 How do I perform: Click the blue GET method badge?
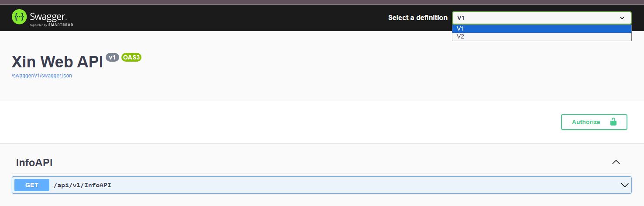point(32,185)
